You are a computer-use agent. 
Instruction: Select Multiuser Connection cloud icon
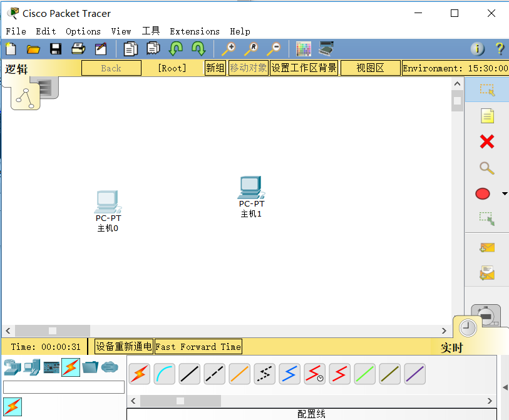tap(110, 367)
